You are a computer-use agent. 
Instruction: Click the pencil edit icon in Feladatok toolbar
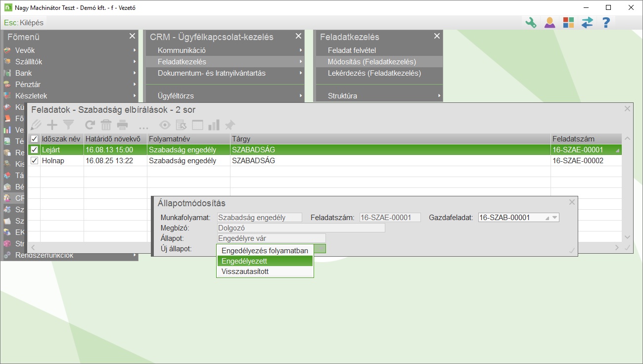click(36, 125)
